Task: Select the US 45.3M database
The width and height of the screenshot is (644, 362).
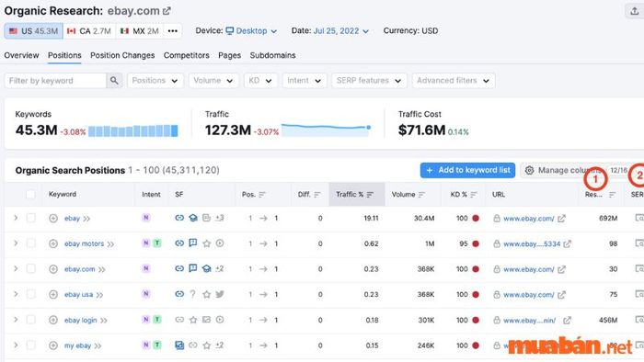Action: click(x=34, y=30)
